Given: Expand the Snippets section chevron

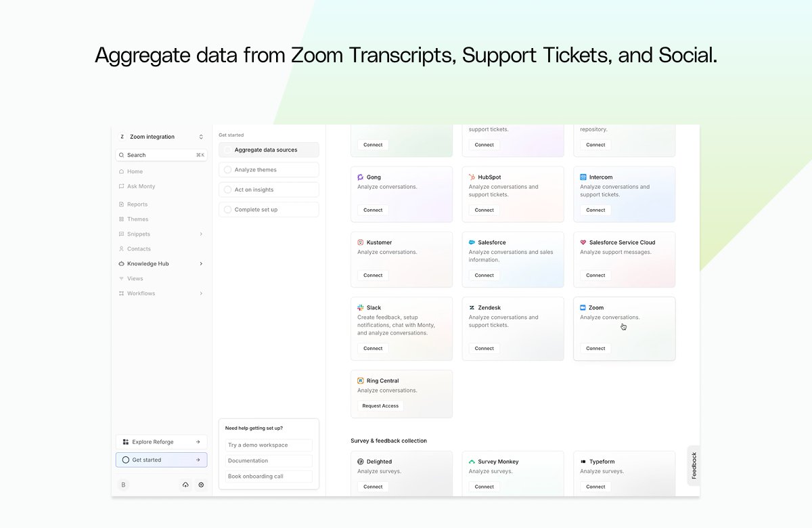Looking at the screenshot, I should pos(201,234).
